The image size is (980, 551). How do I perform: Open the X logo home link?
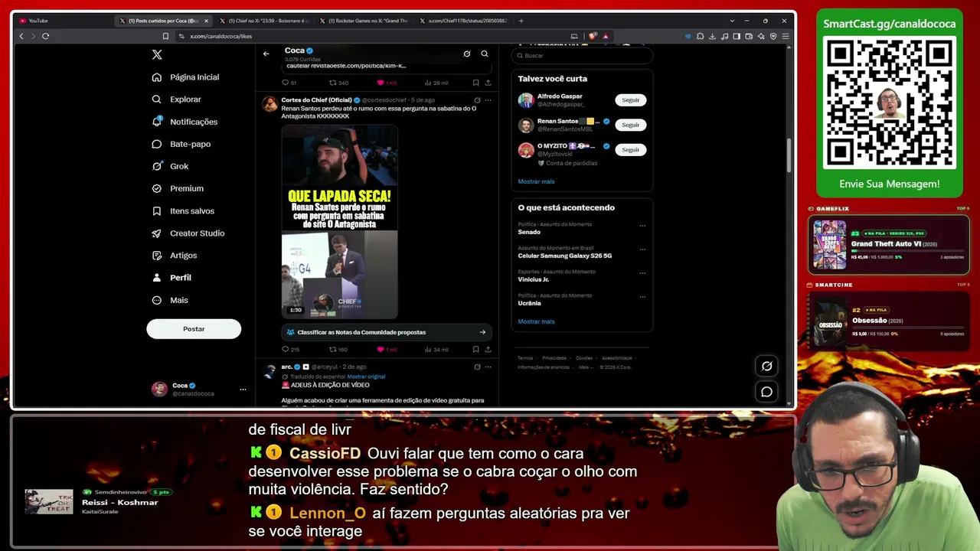[157, 54]
